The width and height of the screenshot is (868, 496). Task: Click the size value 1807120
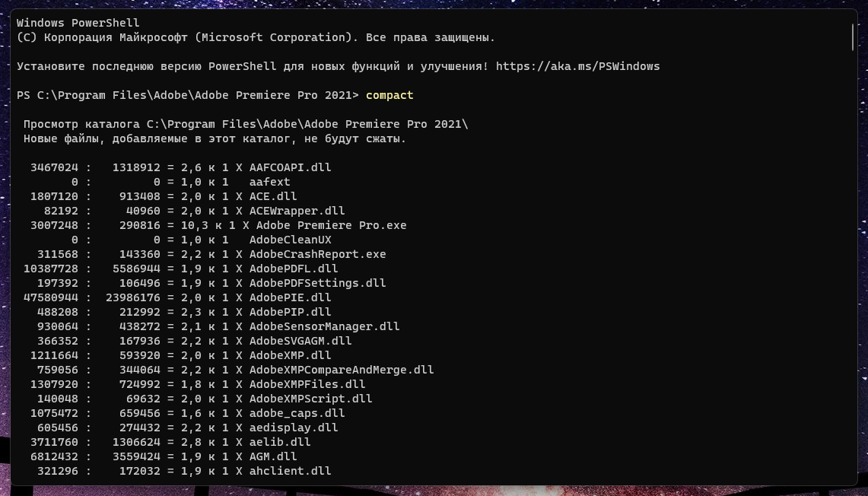(x=54, y=196)
